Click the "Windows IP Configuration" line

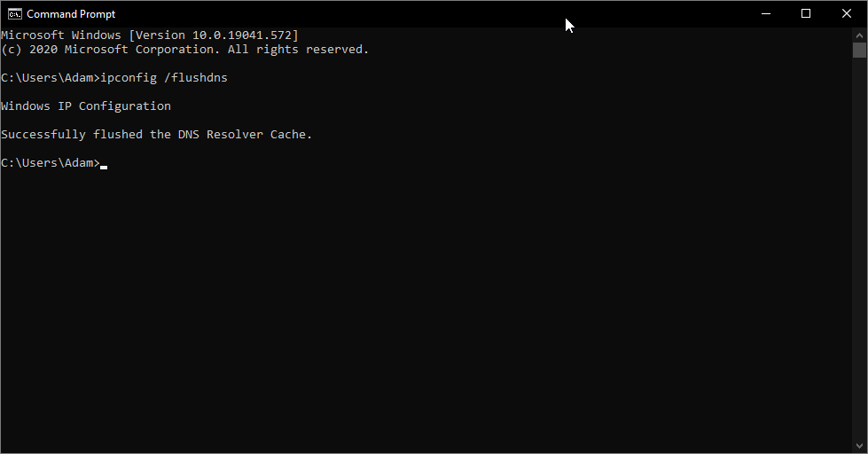point(86,106)
